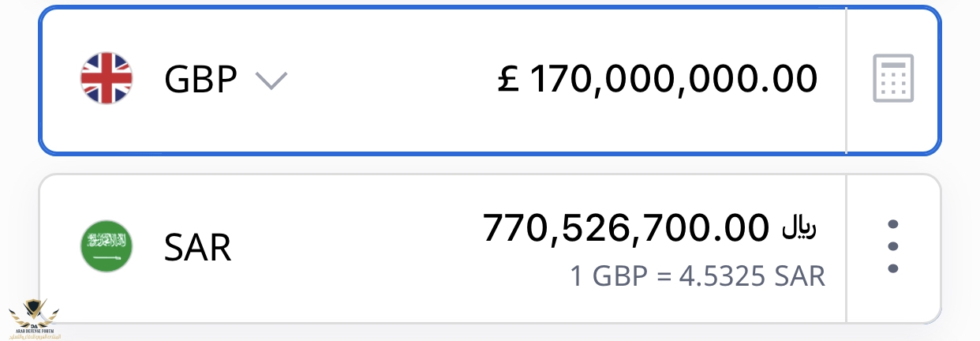The image size is (980, 341).
Task: Click blank space between SAR label and amount
Action: [355, 248]
